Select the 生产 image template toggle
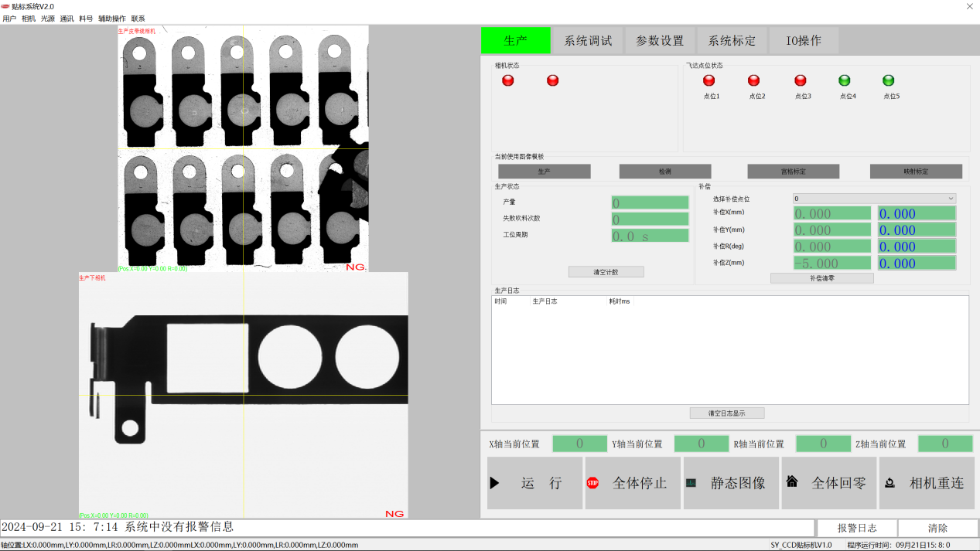Viewport: 980px width, 551px height. pos(544,172)
